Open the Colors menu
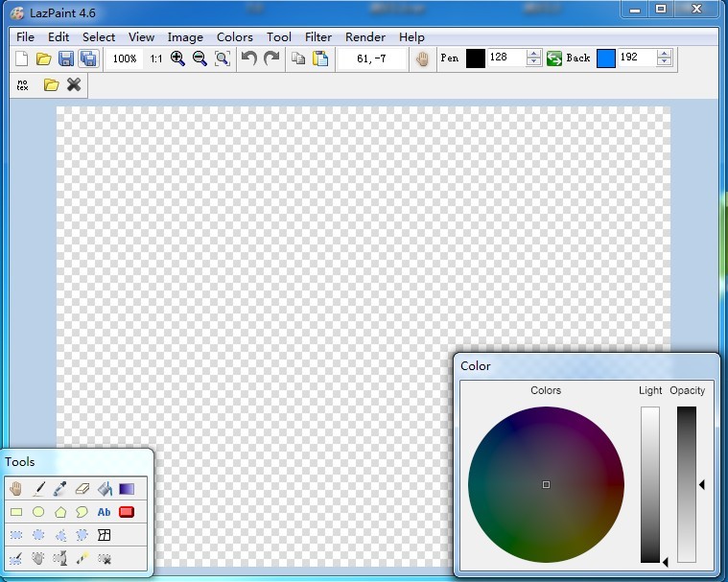The height and width of the screenshot is (582, 728). point(235,37)
